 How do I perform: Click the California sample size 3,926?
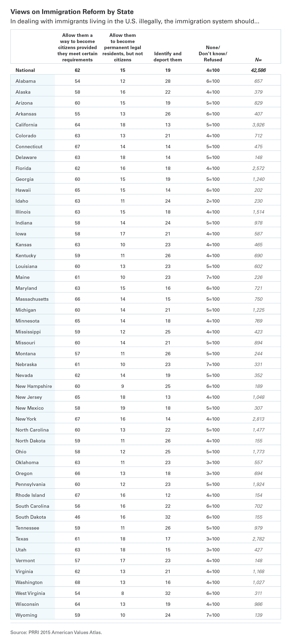tap(258, 125)
